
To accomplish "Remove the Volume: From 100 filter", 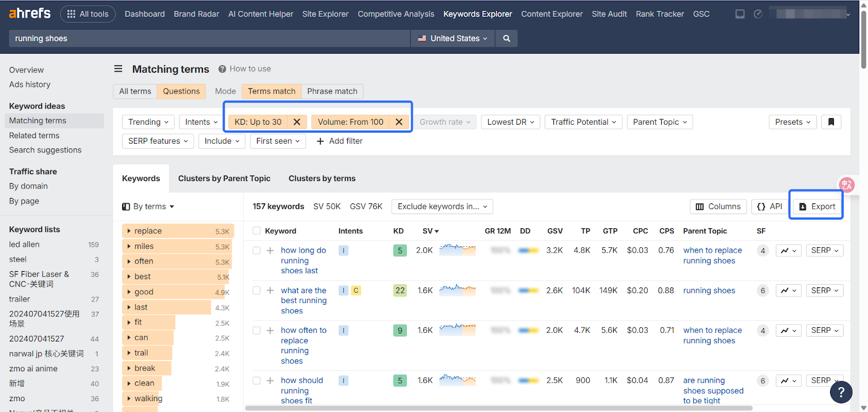I will [x=399, y=122].
